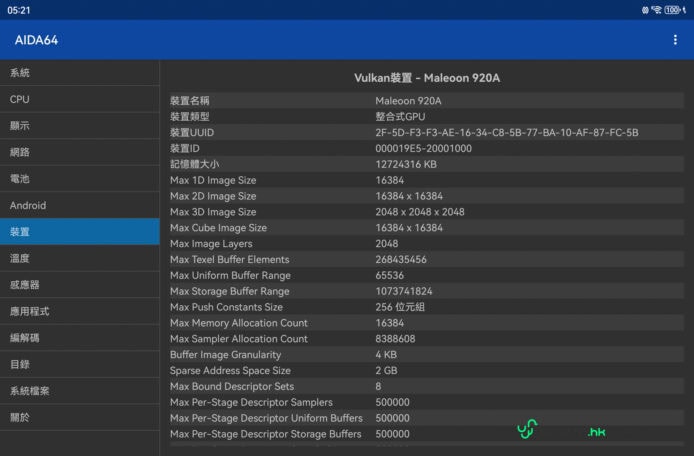694x456 pixels.
Task: Open the 關於 about section
Action: click(x=80, y=417)
